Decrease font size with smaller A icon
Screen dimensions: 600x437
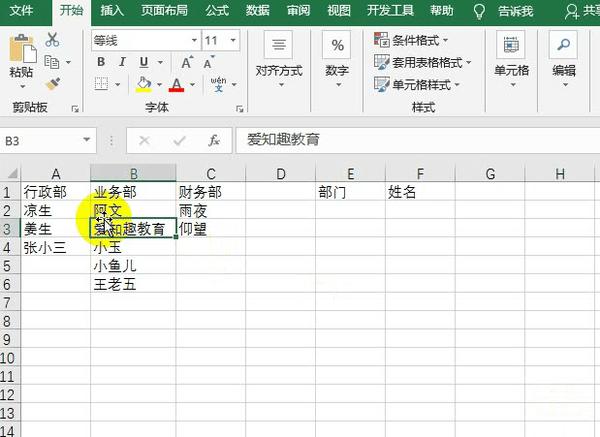pyautogui.click(x=209, y=62)
